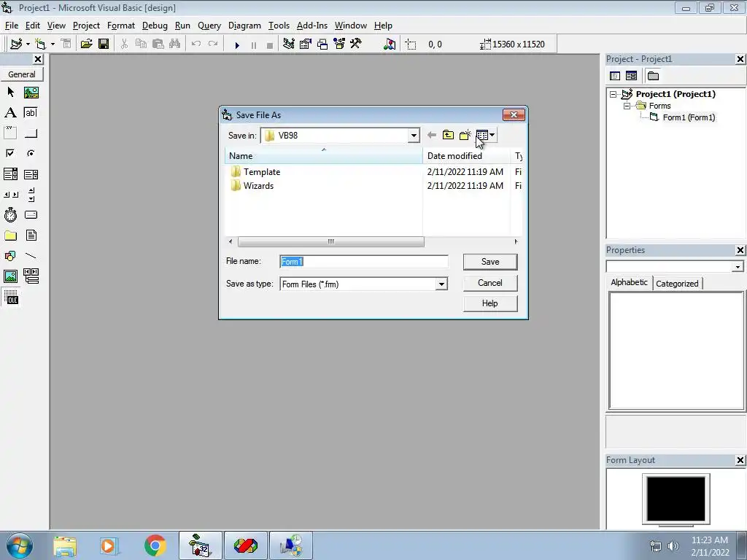Select the ListBox tool in the toolbox
Screen dimensions: 747x560
click(31, 174)
